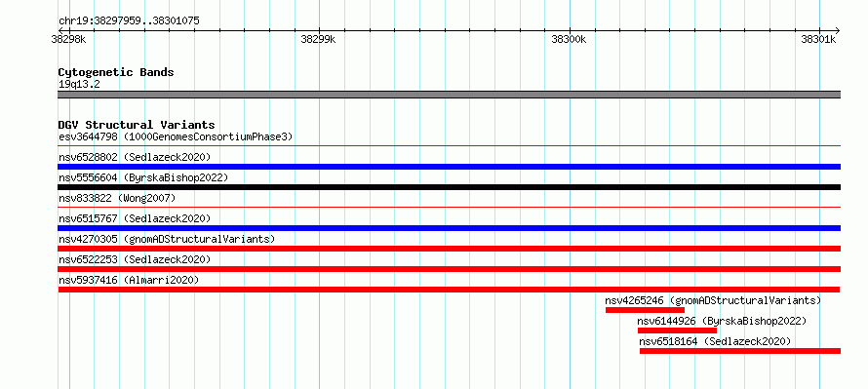Click the short red nsv4265246 bar
This screenshot has width=868, height=389.
(x=645, y=310)
